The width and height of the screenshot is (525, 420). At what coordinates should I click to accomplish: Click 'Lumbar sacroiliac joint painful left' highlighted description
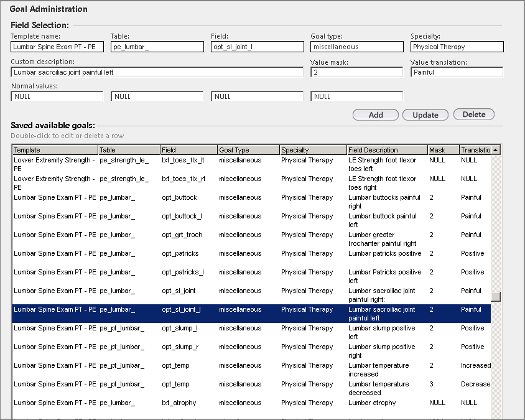click(x=382, y=314)
